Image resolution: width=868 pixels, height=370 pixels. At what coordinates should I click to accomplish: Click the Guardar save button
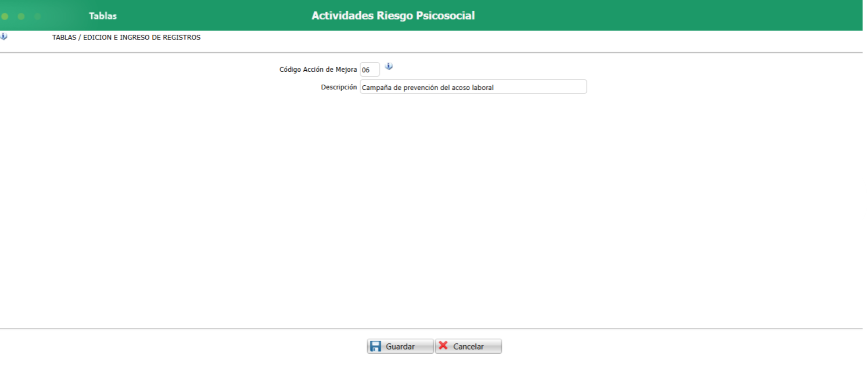pyautogui.click(x=400, y=346)
